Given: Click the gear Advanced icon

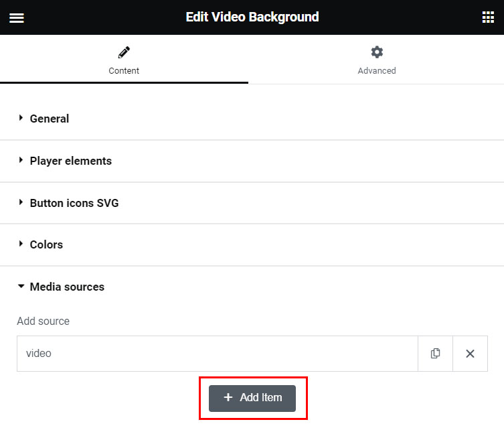Looking at the screenshot, I should coord(377,52).
